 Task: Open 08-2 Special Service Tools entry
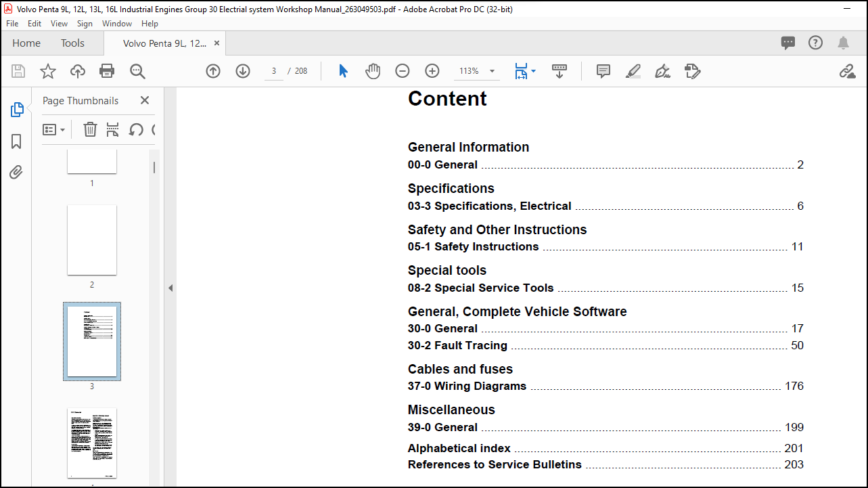click(x=606, y=288)
